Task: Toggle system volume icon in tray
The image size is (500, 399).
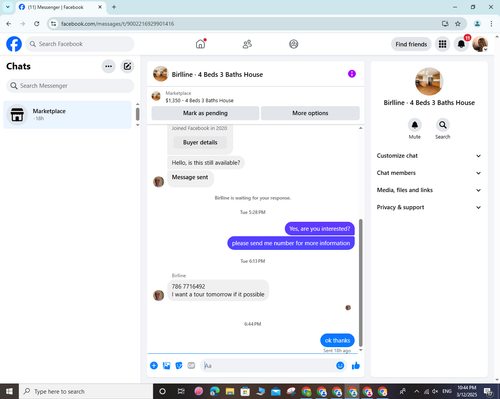Action: pyautogui.click(x=435, y=391)
